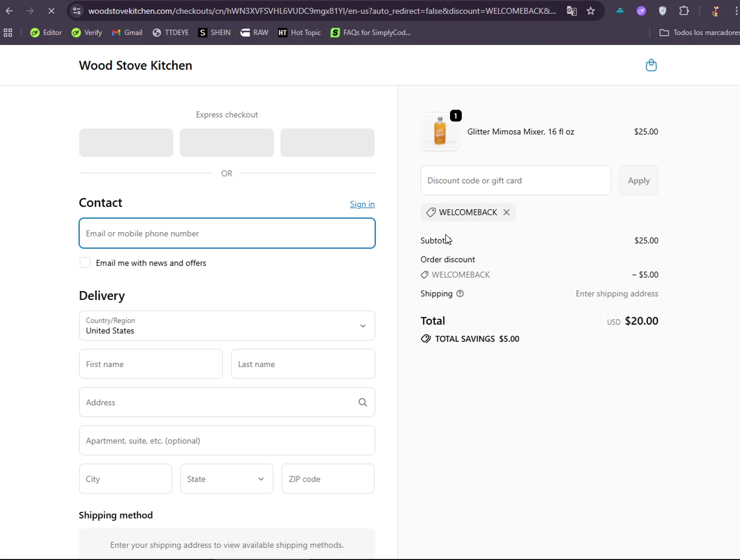The height and width of the screenshot is (560, 740).
Task: Focus the Discount code or gift card field
Action: pos(516,180)
